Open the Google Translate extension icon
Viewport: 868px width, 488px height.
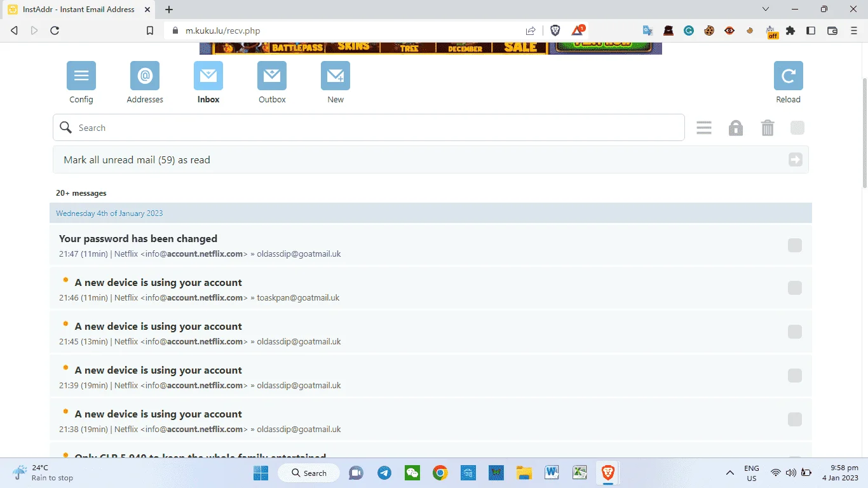pyautogui.click(x=648, y=30)
